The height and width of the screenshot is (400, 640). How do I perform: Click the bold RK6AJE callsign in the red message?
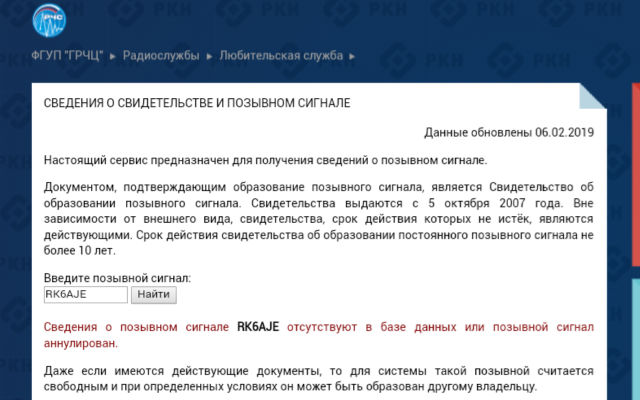[258, 327]
